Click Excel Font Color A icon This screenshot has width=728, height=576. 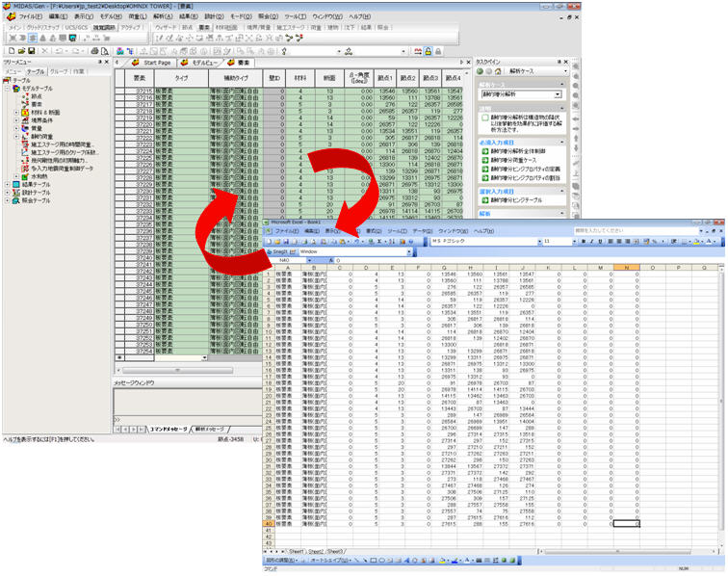pos(709,242)
